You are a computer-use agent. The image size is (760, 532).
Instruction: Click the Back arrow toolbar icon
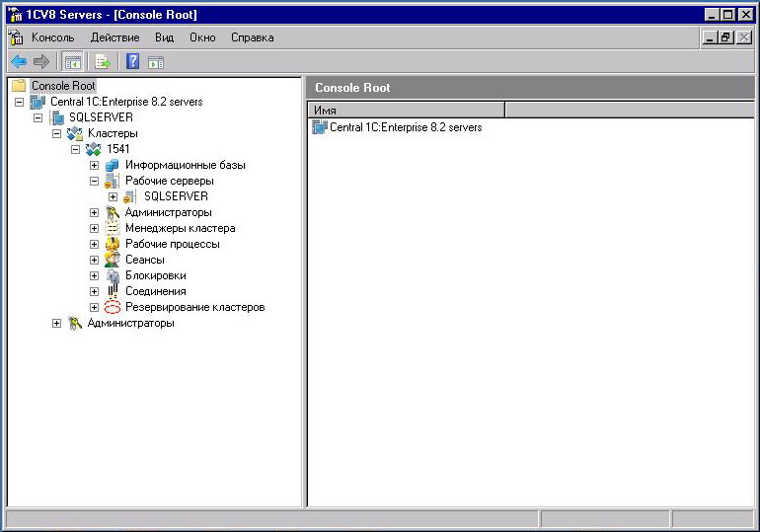click(18, 61)
